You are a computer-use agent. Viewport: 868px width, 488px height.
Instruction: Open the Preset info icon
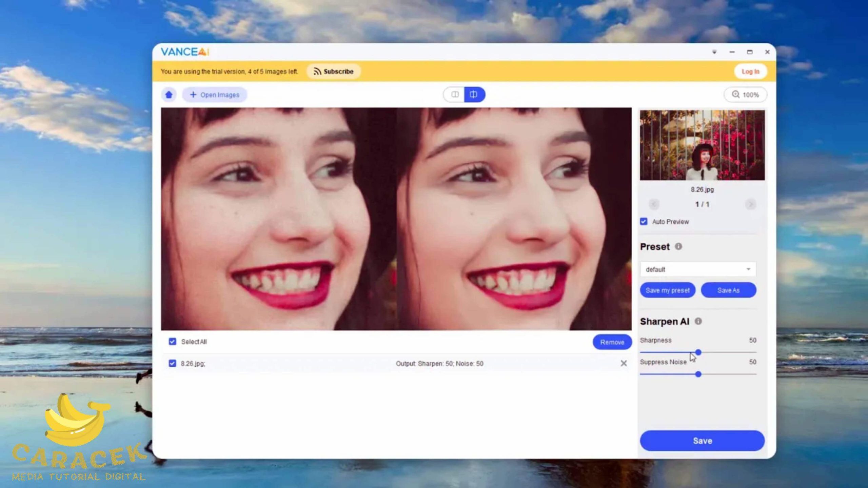pyautogui.click(x=678, y=246)
